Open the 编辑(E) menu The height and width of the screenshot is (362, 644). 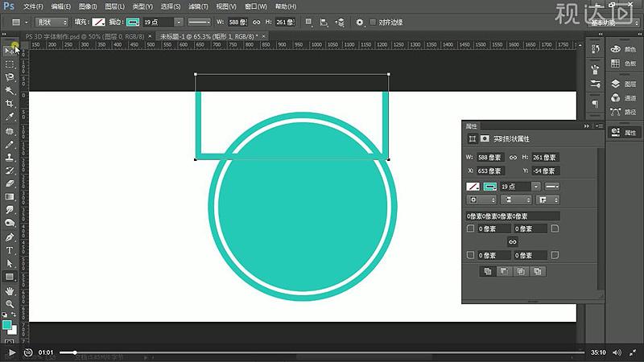click(x=61, y=6)
